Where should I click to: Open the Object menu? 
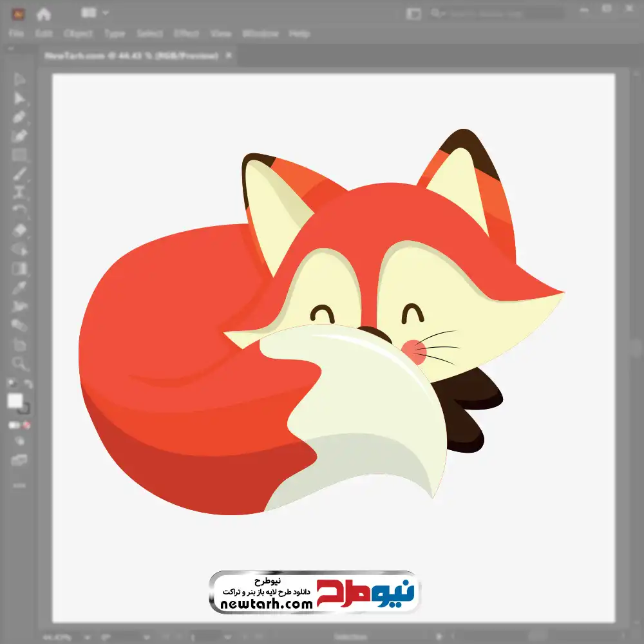[x=77, y=33]
